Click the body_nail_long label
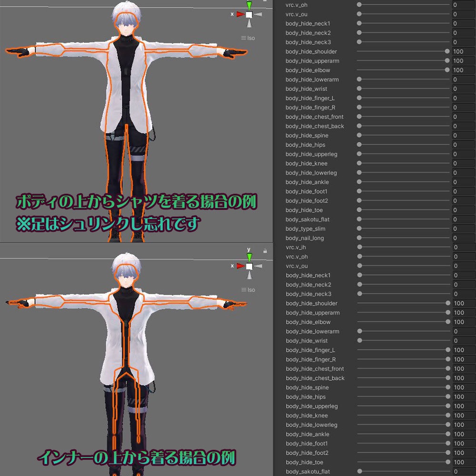476x476 pixels. pos(305,238)
